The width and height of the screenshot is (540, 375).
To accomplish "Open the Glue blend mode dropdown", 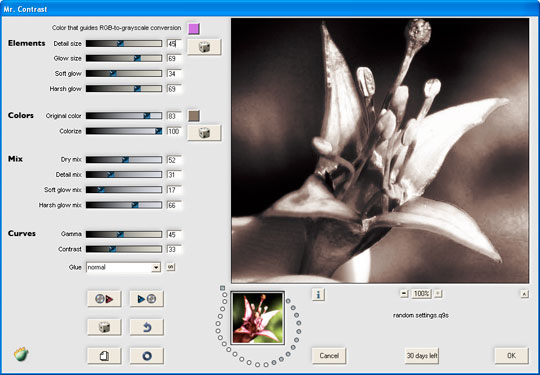I will [x=123, y=267].
